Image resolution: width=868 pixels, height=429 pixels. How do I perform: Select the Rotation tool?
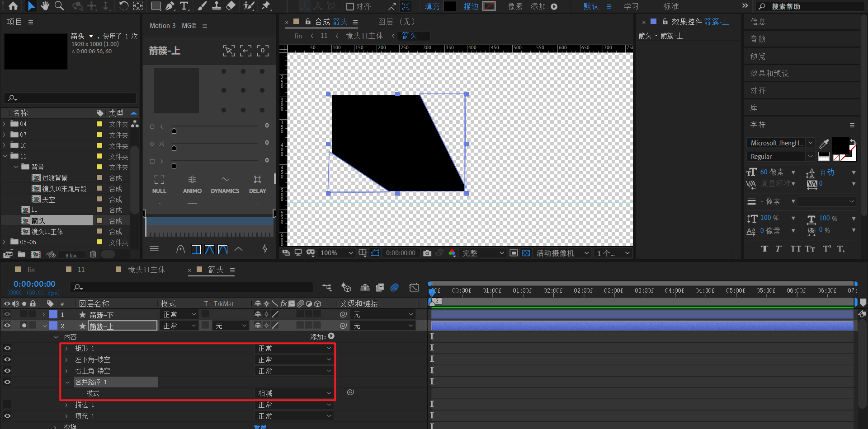coord(123,6)
